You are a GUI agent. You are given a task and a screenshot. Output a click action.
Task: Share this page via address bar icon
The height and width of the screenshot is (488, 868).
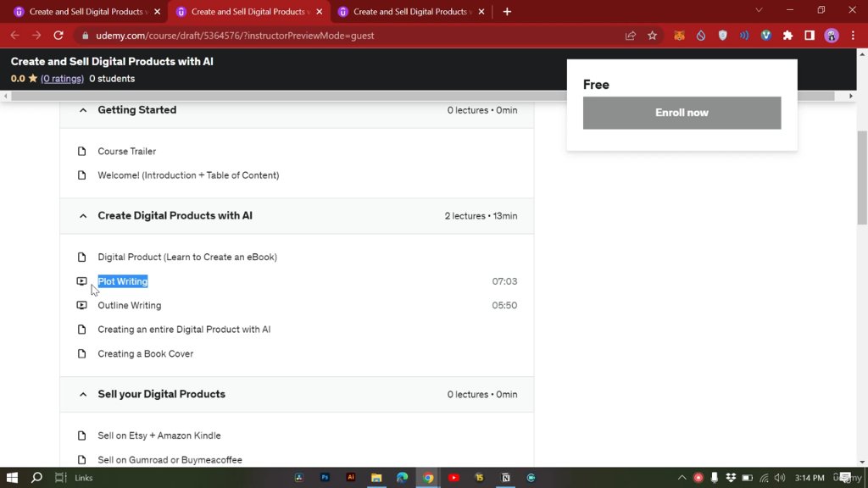click(x=631, y=36)
